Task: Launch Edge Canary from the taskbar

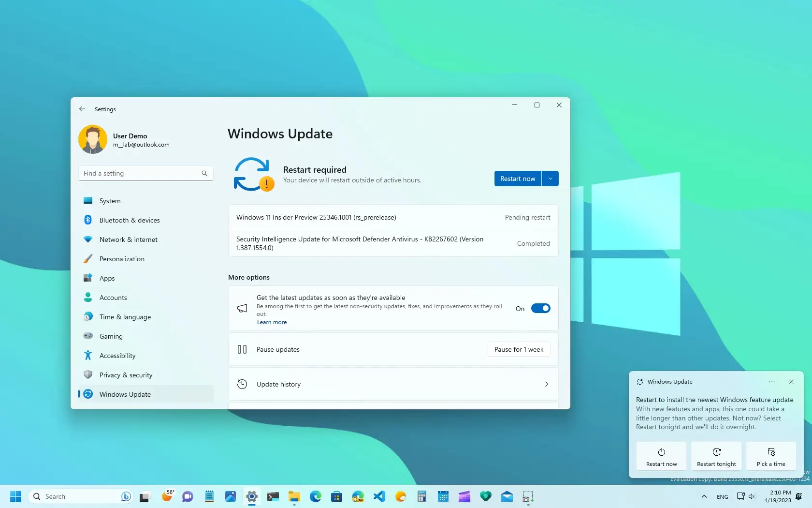Action: click(x=358, y=496)
